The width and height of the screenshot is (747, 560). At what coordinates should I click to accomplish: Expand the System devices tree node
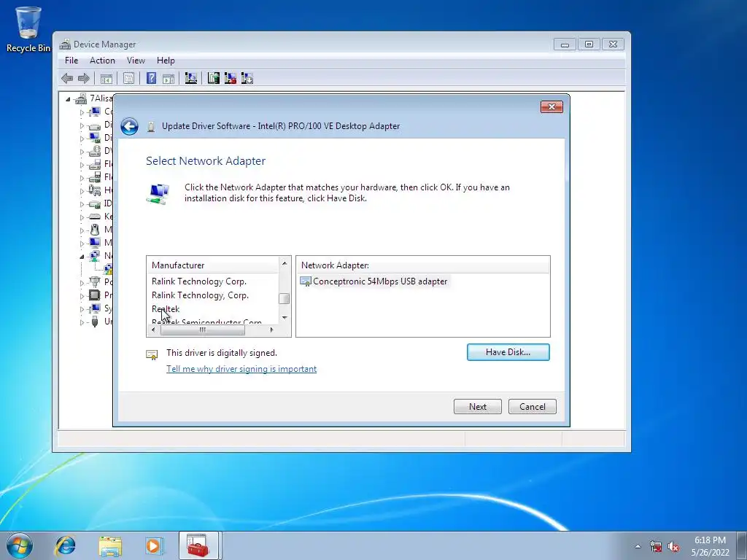[x=82, y=309]
